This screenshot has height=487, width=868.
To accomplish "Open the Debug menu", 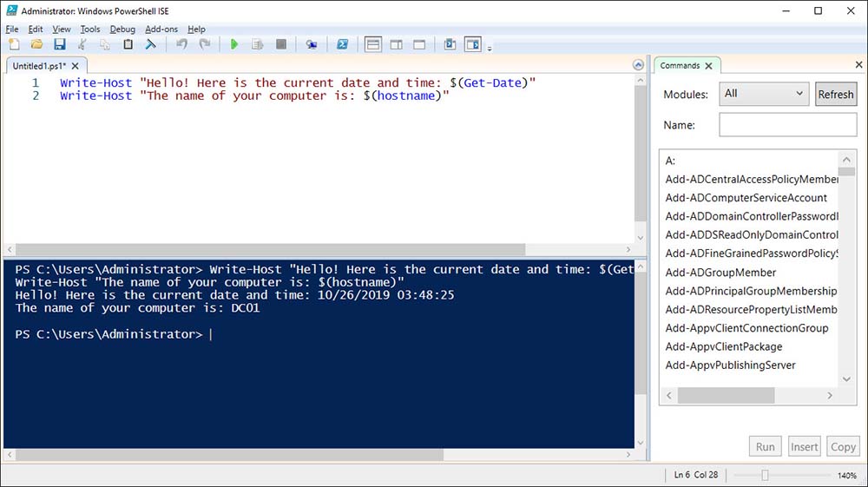I will pyautogui.click(x=122, y=29).
